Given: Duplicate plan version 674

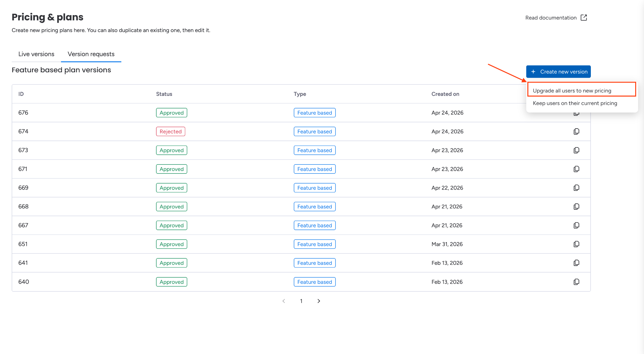Looking at the screenshot, I should tap(576, 131).
